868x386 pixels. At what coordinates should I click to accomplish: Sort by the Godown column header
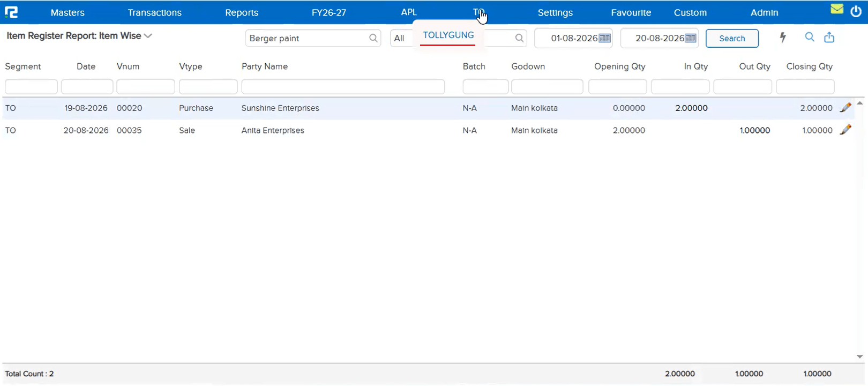(528, 66)
